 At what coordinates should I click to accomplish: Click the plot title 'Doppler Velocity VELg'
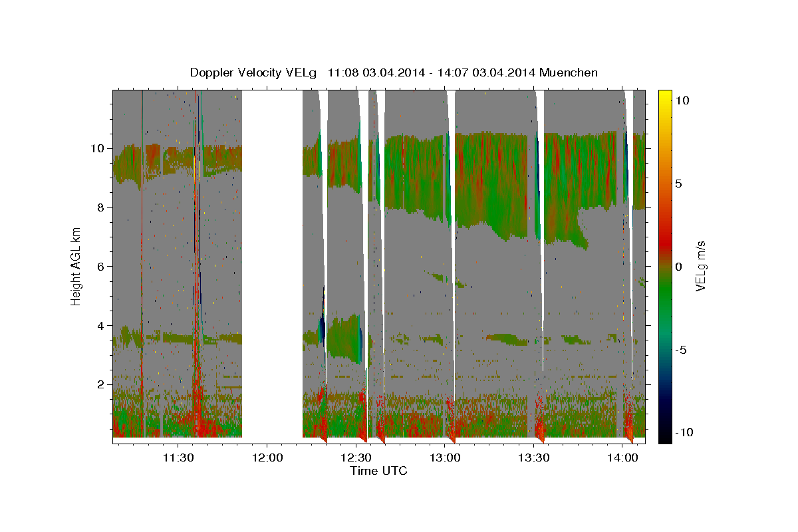click(255, 72)
